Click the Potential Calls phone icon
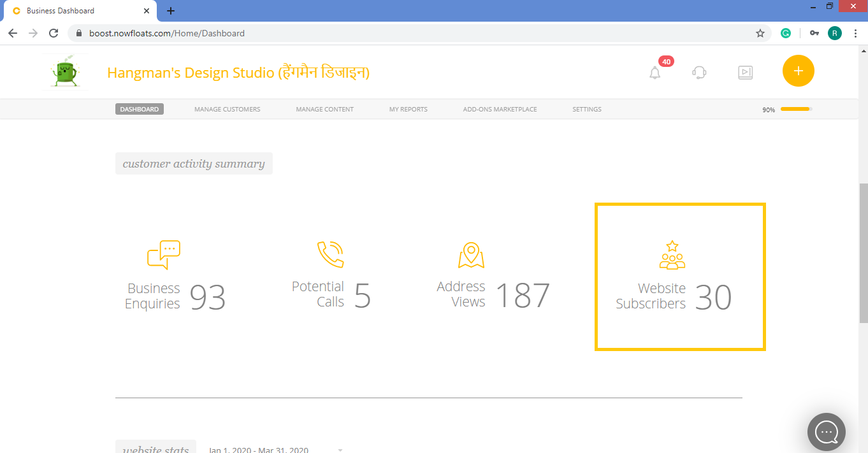Viewport: 868px width, 453px height. pos(331,254)
